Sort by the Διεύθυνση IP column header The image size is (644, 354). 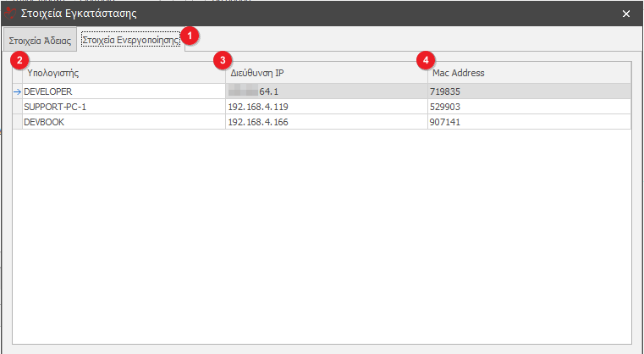pos(326,74)
